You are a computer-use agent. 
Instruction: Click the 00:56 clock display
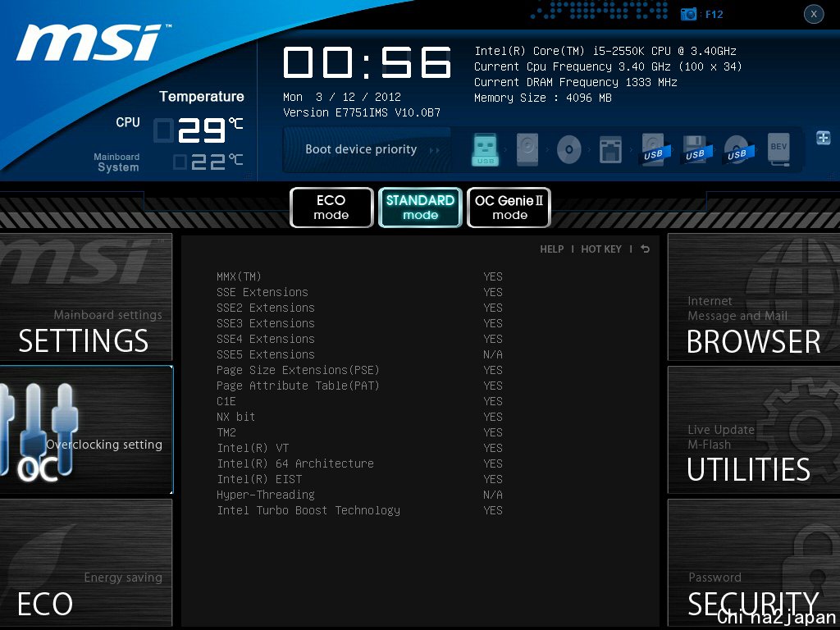367,62
